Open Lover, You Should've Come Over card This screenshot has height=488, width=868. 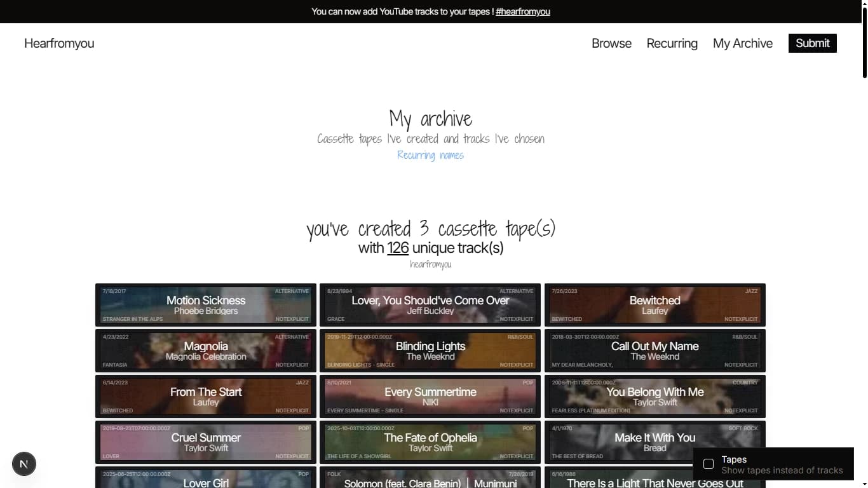430,305
